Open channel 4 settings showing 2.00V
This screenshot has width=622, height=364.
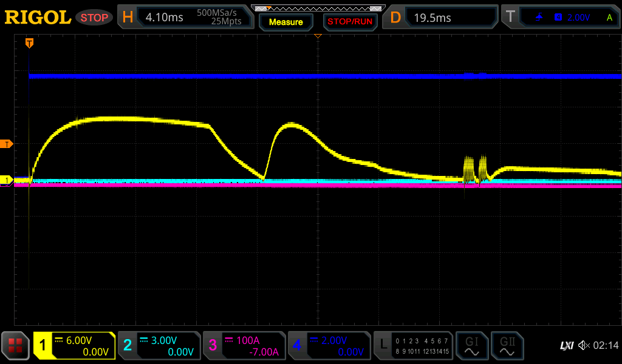[329, 346]
